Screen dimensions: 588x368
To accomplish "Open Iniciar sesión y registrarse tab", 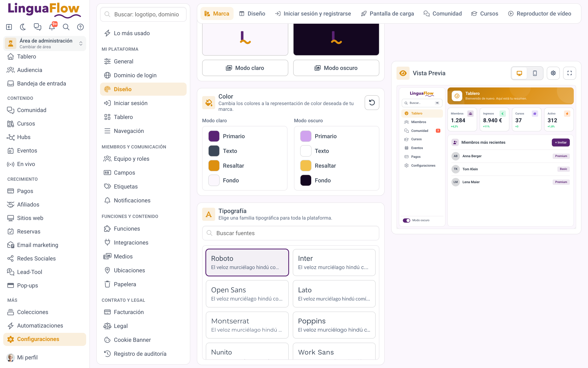I will (x=313, y=14).
